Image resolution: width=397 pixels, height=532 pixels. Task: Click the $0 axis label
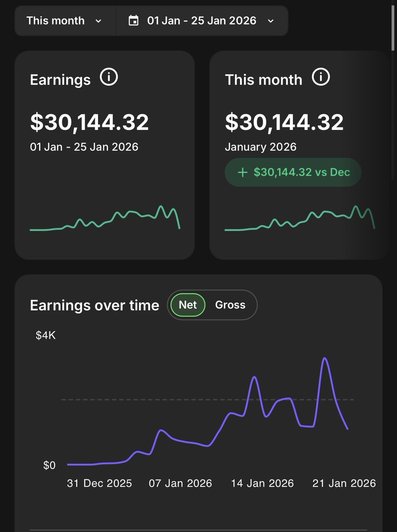pyautogui.click(x=49, y=465)
